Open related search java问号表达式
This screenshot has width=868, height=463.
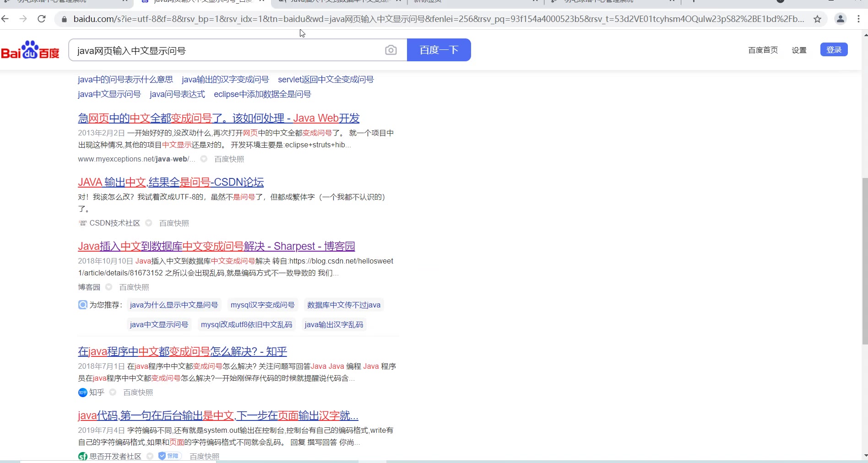pyautogui.click(x=178, y=94)
